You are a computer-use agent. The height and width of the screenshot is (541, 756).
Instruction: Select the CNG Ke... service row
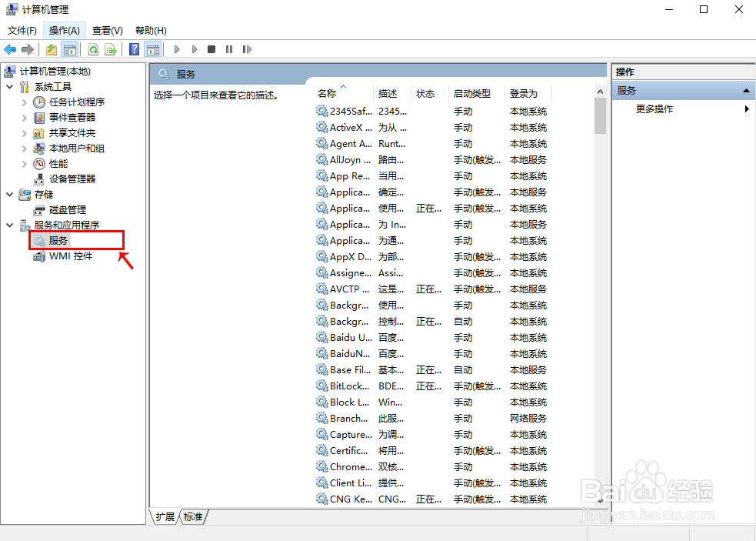pyautogui.click(x=433, y=499)
